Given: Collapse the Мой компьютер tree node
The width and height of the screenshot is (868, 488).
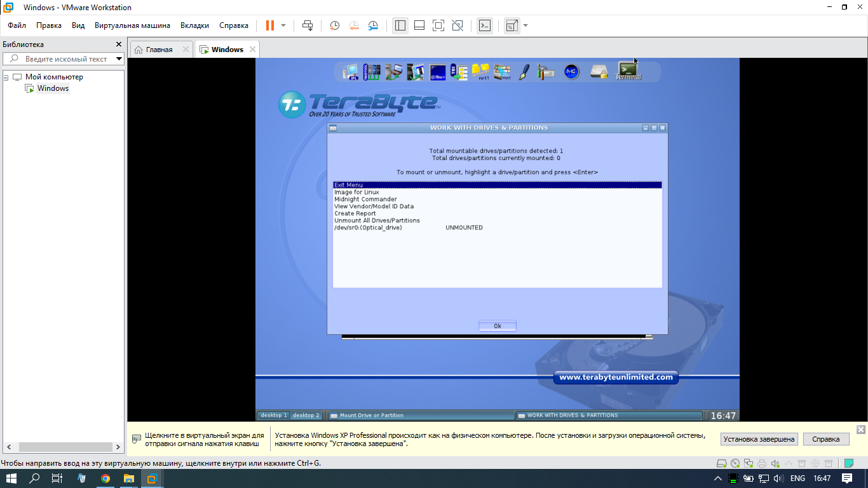Looking at the screenshot, I should pos(6,77).
